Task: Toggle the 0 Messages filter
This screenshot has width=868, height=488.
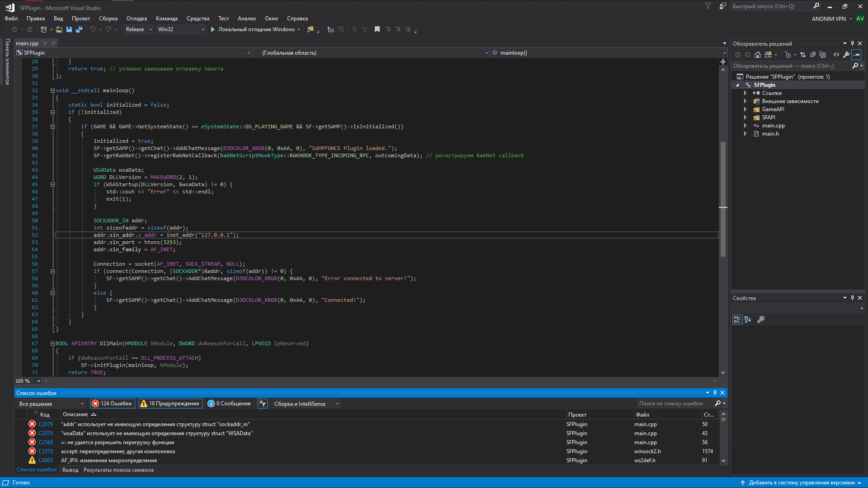Action: pyautogui.click(x=229, y=404)
